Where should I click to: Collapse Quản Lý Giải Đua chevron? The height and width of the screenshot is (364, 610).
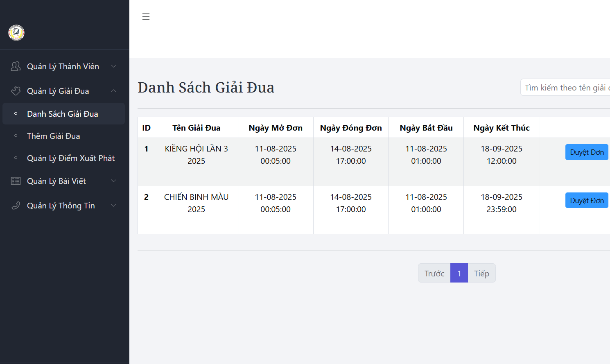click(114, 91)
